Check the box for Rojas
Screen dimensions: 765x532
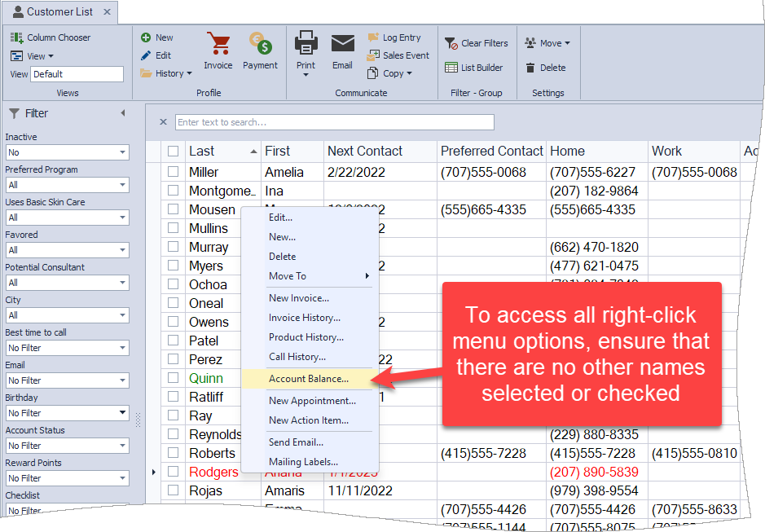point(174,490)
